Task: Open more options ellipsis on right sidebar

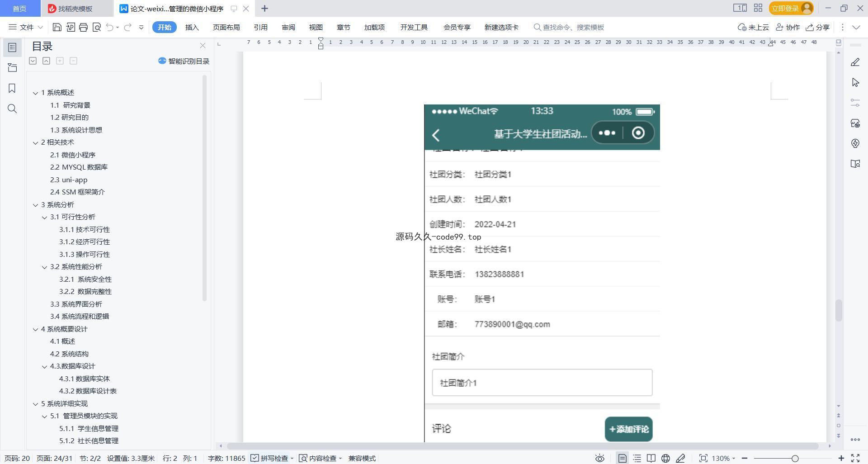Action: [855, 440]
